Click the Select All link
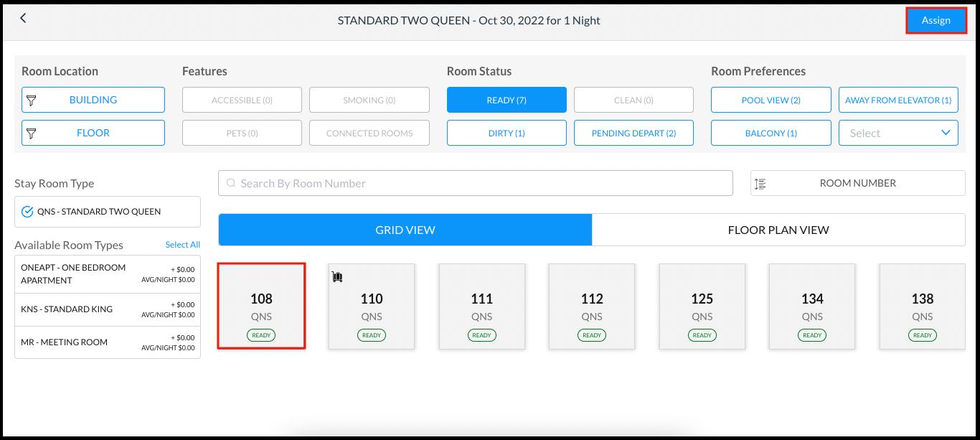The image size is (980, 440). [x=182, y=245]
